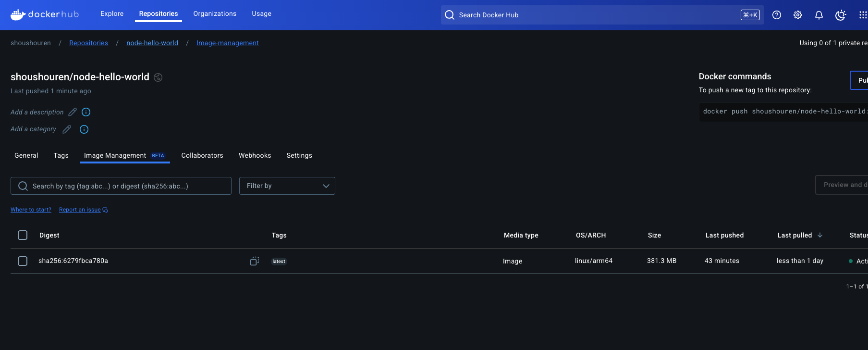Focus the Search Docker Hub field
Viewport: 868px width, 350px height.
coord(602,15)
